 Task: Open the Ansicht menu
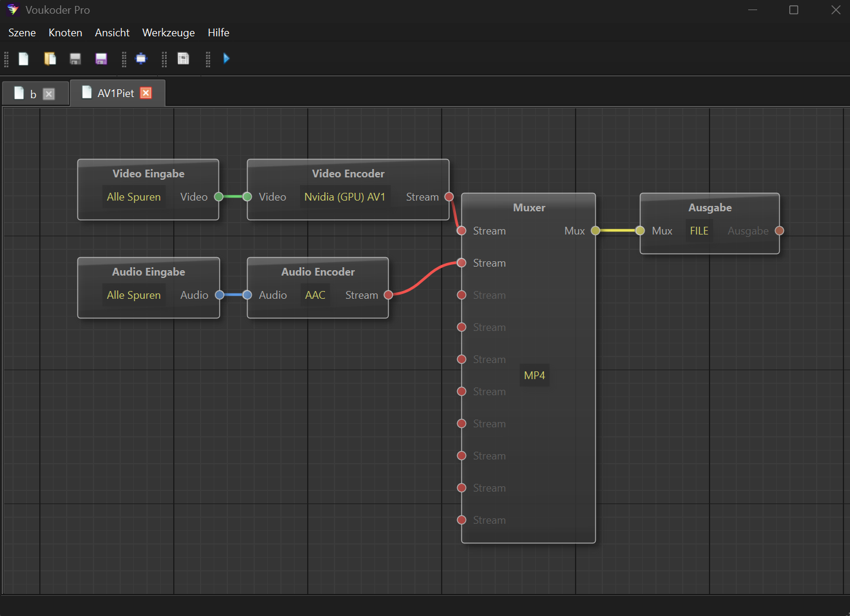tap(112, 33)
